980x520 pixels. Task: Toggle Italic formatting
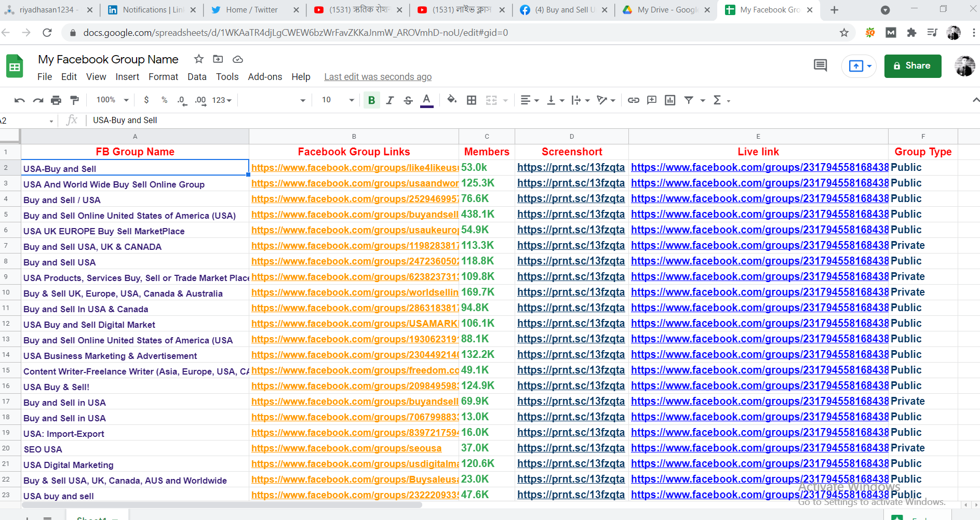pyautogui.click(x=390, y=100)
